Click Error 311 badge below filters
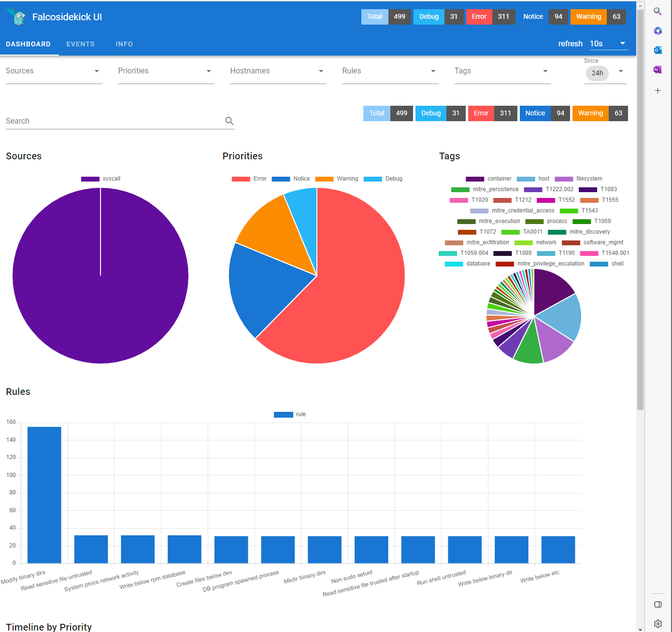 tap(493, 113)
